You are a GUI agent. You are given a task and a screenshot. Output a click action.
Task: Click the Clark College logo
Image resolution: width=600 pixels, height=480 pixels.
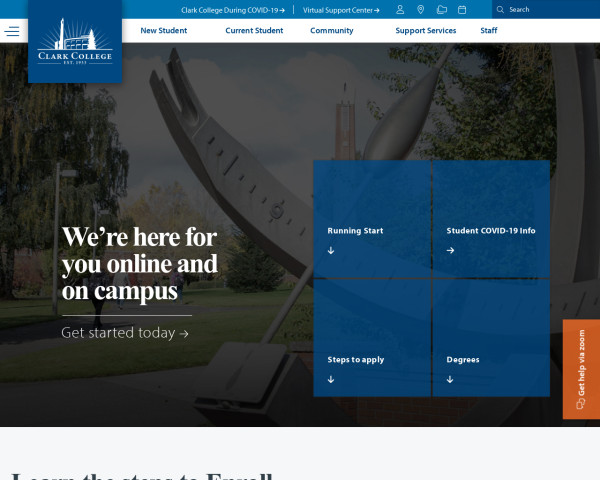(75, 41)
